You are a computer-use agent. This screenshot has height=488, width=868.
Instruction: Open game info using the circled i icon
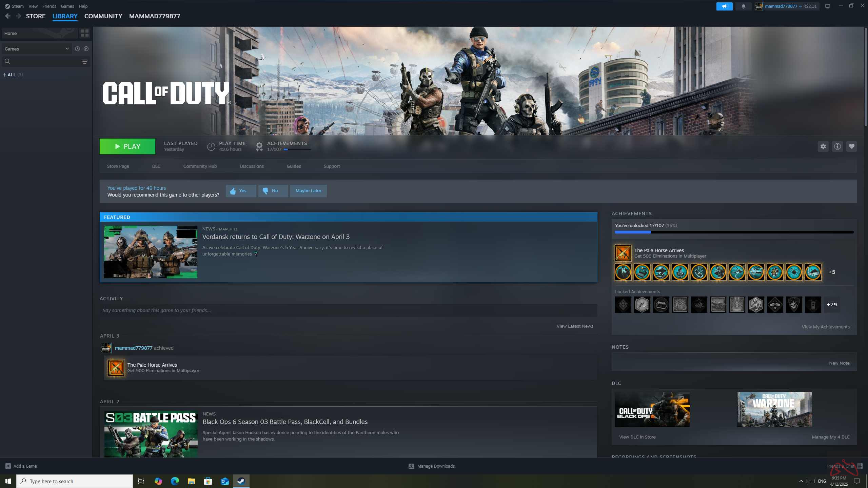point(837,146)
